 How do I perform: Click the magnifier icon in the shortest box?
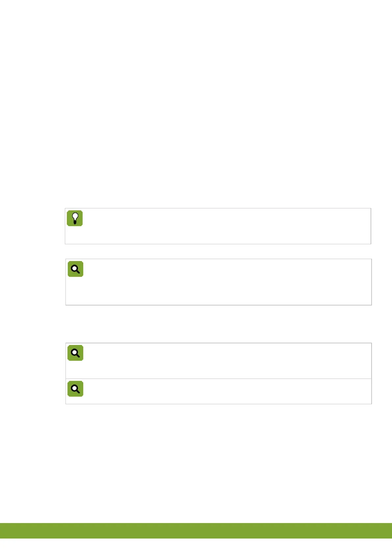click(75, 389)
